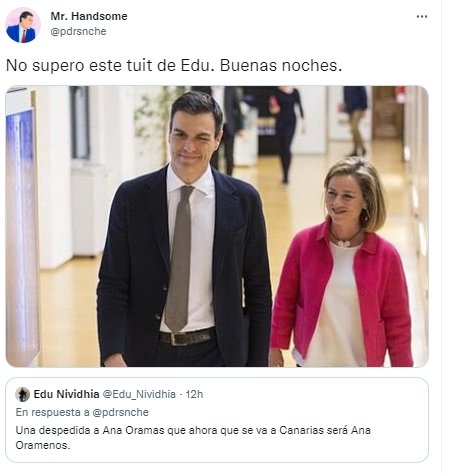Open the three-dot more options menu
Viewport: 449px width, 474px height.
coord(422,17)
